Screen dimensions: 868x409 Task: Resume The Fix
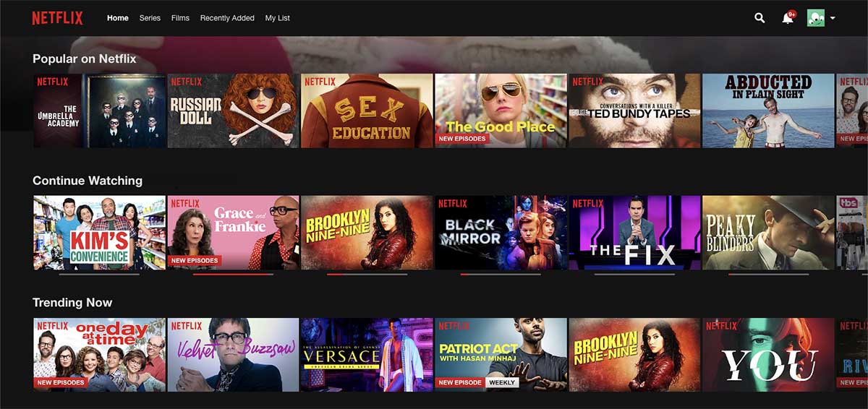pos(634,233)
